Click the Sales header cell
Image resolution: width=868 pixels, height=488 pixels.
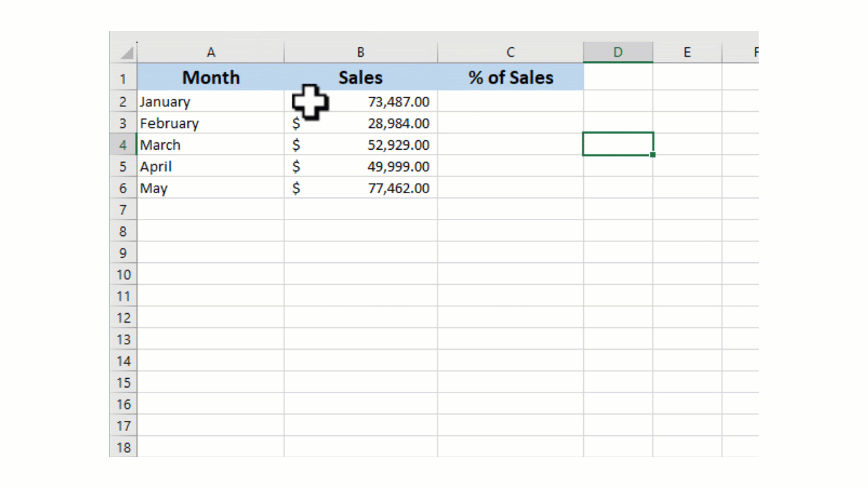pos(361,77)
